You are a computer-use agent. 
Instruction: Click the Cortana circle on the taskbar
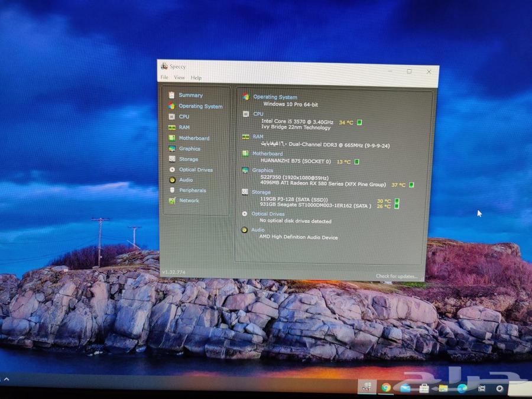point(499,388)
